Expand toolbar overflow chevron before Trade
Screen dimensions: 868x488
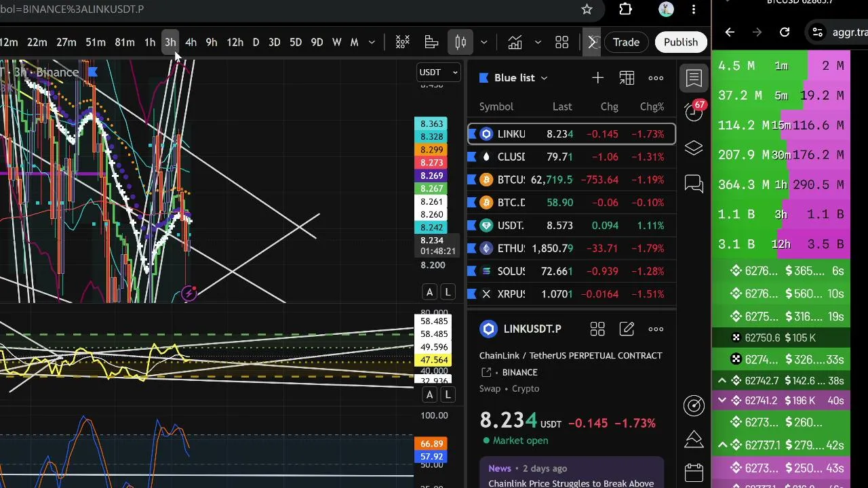[591, 42]
